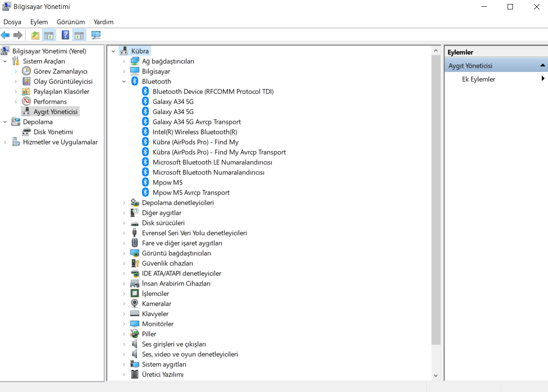Select the Mpow M5 Bluetooth device
Image resolution: width=548 pixels, height=392 pixels.
pos(167,182)
